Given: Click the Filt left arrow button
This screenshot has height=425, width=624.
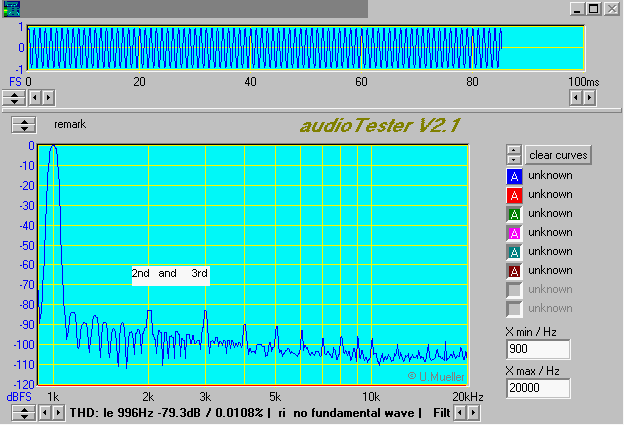Looking at the screenshot, I should (x=460, y=413).
